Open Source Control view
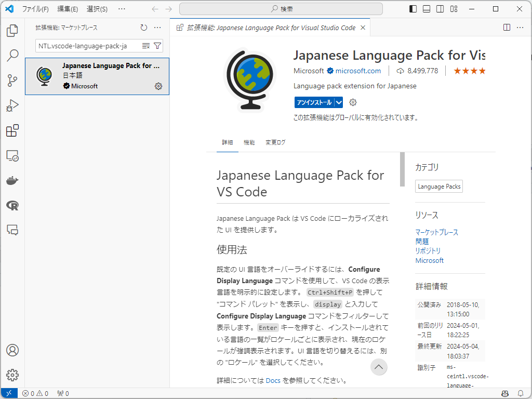532x399 pixels. pyautogui.click(x=12, y=81)
